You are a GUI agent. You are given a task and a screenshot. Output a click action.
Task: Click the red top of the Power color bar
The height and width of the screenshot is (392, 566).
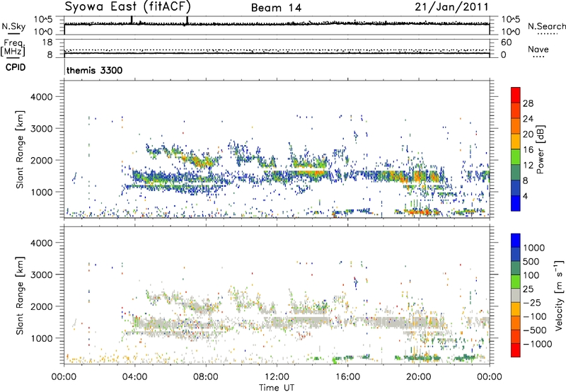coord(516,95)
